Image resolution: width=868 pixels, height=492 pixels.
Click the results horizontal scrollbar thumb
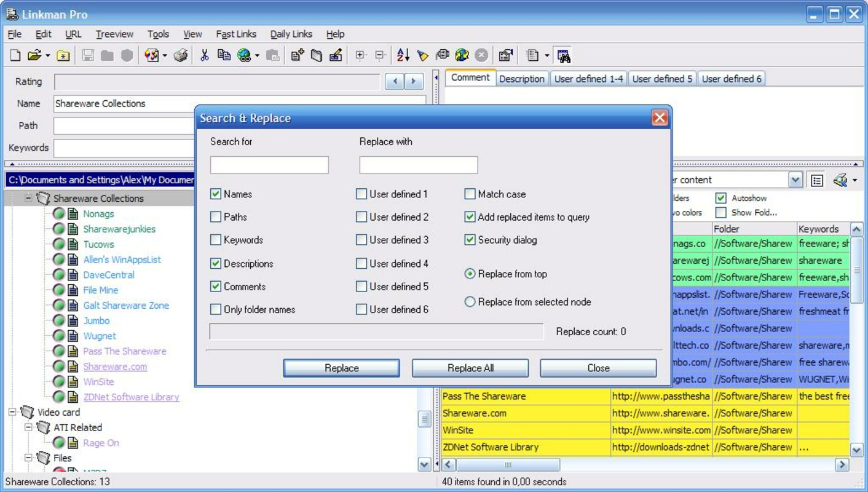(x=508, y=465)
